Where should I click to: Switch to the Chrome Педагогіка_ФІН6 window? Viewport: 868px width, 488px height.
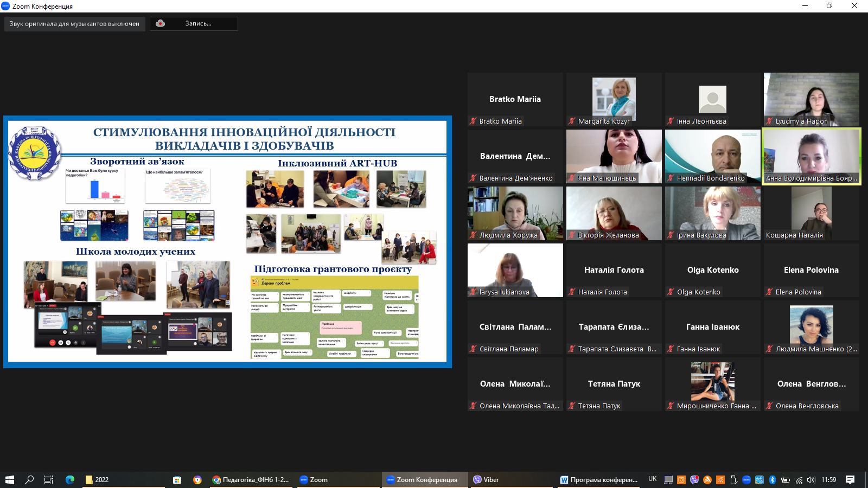[x=251, y=480]
